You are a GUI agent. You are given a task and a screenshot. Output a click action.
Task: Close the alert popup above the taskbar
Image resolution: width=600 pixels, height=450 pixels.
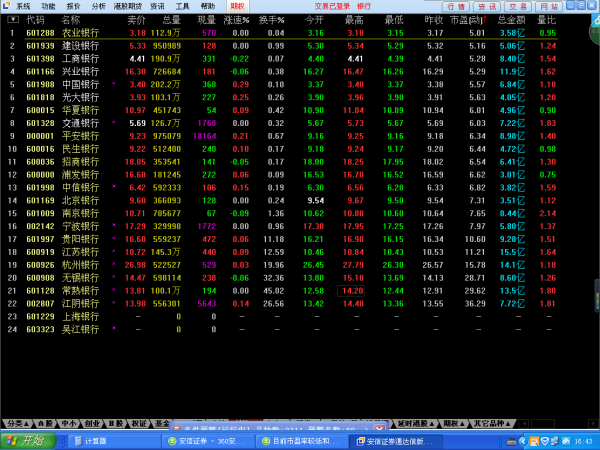point(379,428)
